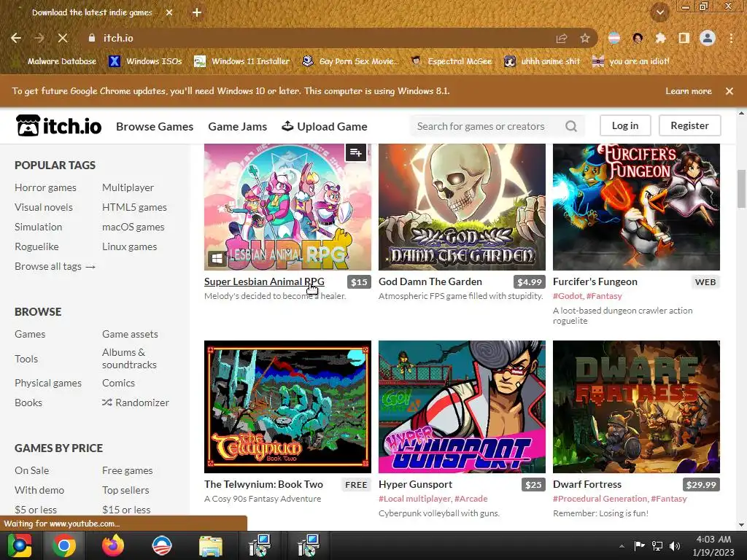Image resolution: width=747 pixels, height=560 pixels.
Task: Click Browse all tags link
Action: pyautogui.click(x=55, y=266)
